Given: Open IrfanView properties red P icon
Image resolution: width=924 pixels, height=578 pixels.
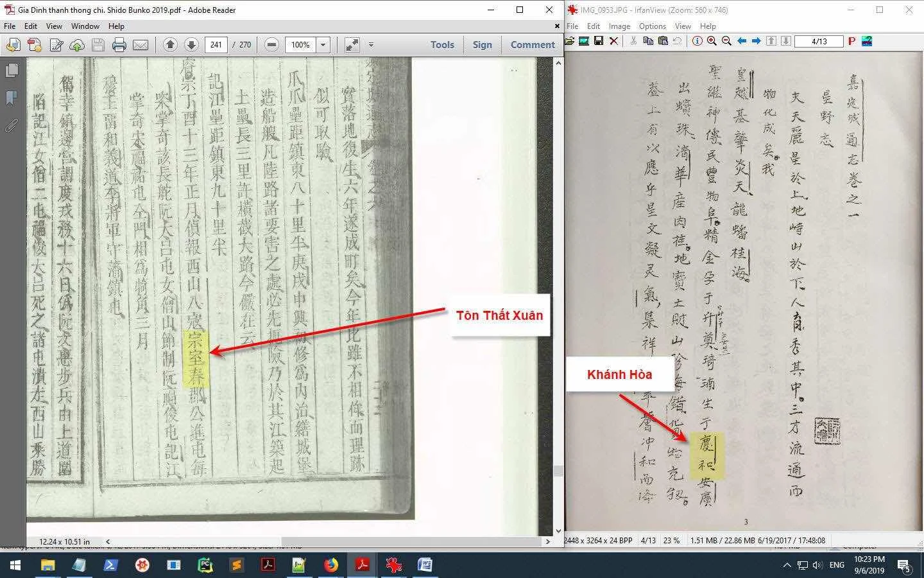Looking at the screenshot, I should coord(852,41).
